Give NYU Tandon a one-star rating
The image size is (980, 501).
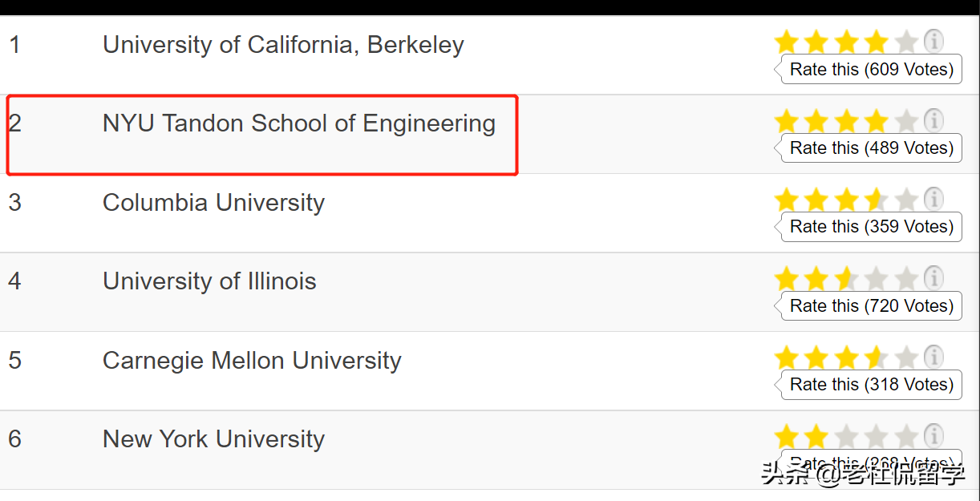787,121
